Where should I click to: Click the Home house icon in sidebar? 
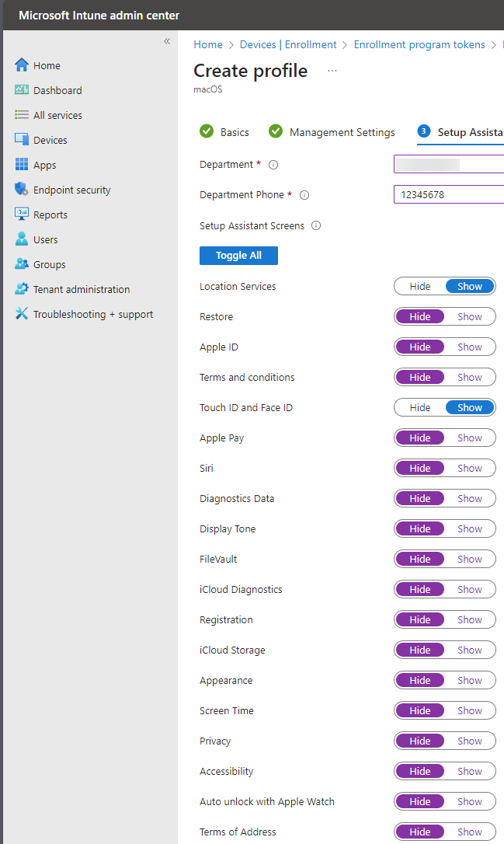pyautogui.click(x=22, y=65)
